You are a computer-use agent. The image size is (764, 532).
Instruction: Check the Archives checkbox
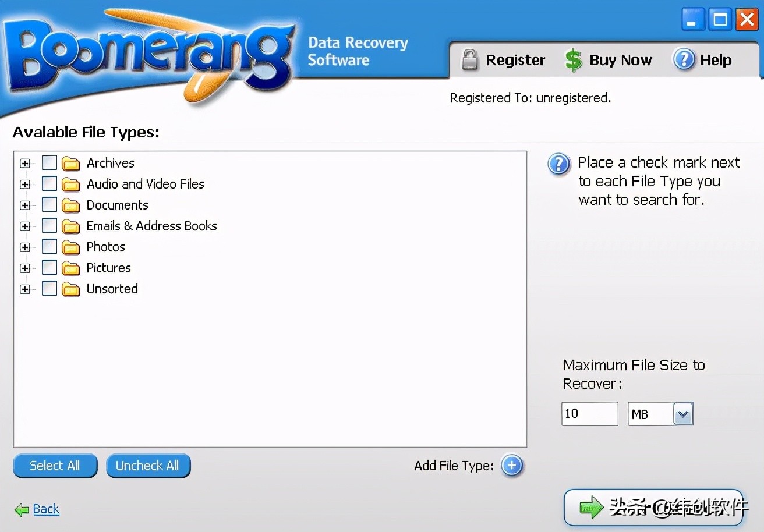coord(49,162)
